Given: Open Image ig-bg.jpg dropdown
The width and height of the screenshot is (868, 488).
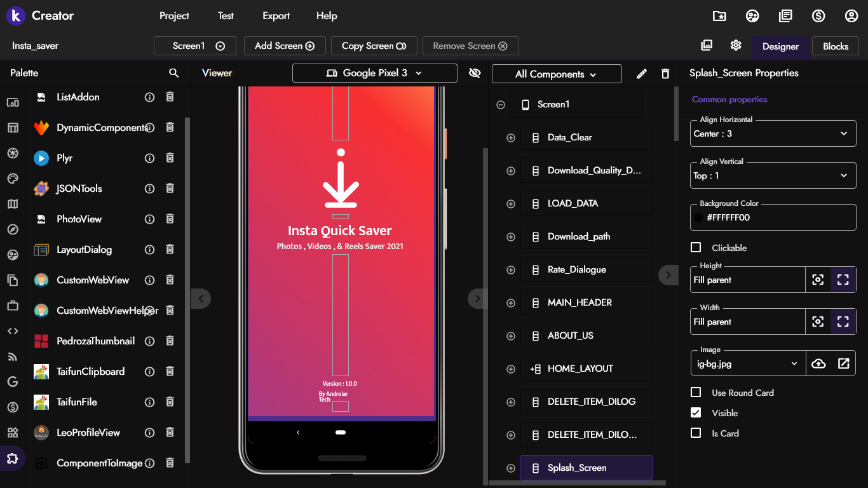Looking at the screenshot, I should pyautogui.click(x=748, y=363).
